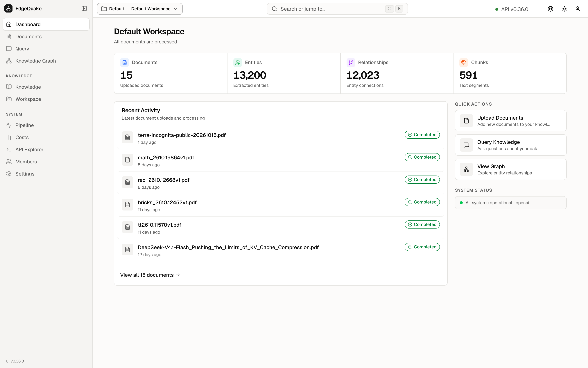This screenshot has height=368, width=588.
Task: Toggle light/dark theme sun icon
Action: tap(564, 9)
